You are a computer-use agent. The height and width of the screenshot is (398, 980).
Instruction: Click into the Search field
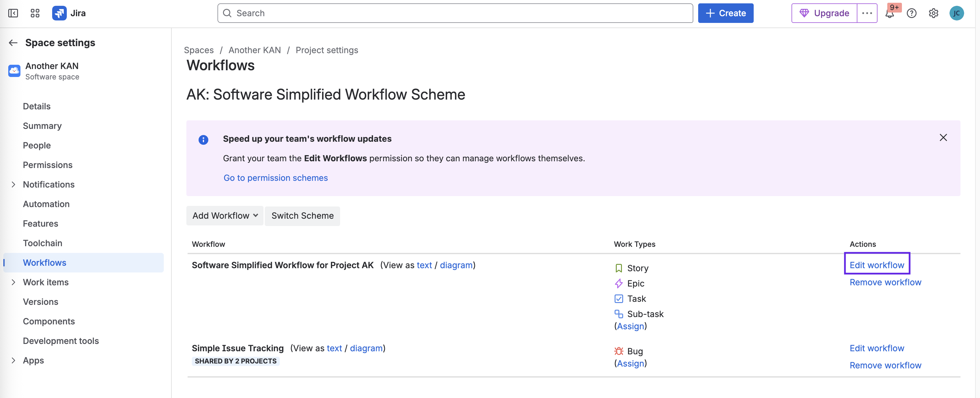[x=455, y=13]
